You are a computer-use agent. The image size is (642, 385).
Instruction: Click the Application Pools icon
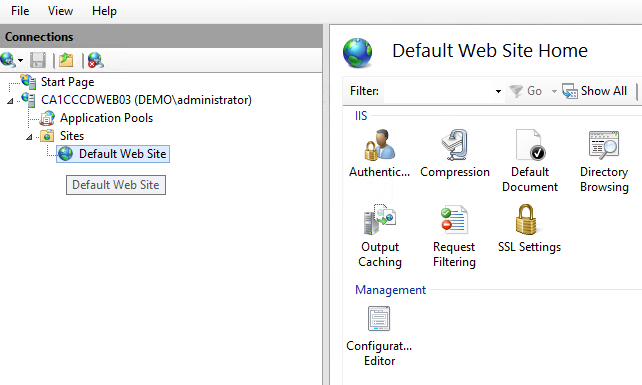pyautogui.click(x=47, y=118)
